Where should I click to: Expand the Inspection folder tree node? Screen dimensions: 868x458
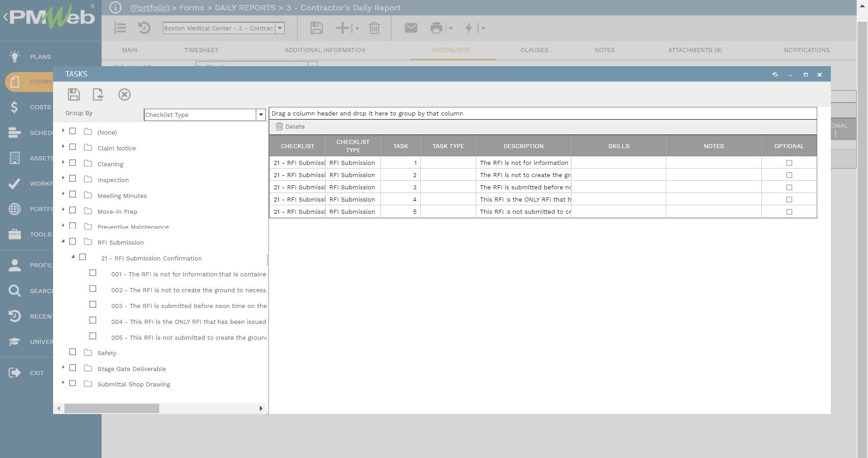(x=63, y=178)
